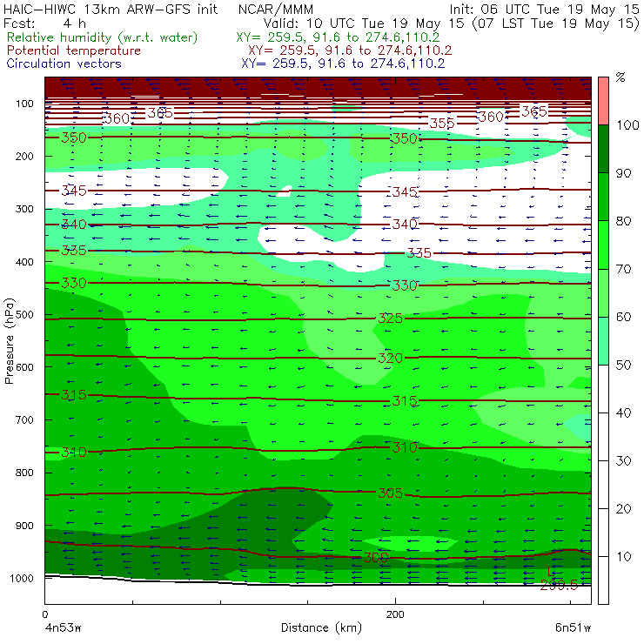Click the red 'Potential temperature' legend label

click(74, 50)
